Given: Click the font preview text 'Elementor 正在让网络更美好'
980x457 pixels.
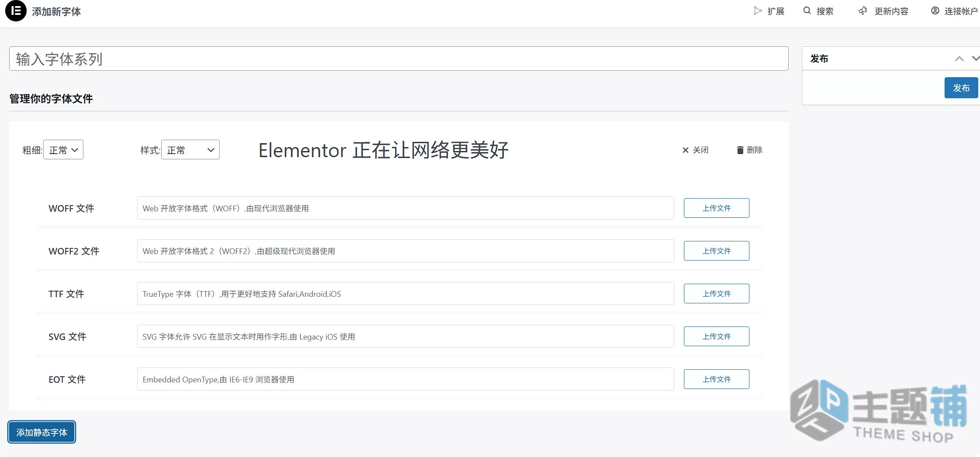Looking at the screenshot, I should pos(383,150).
